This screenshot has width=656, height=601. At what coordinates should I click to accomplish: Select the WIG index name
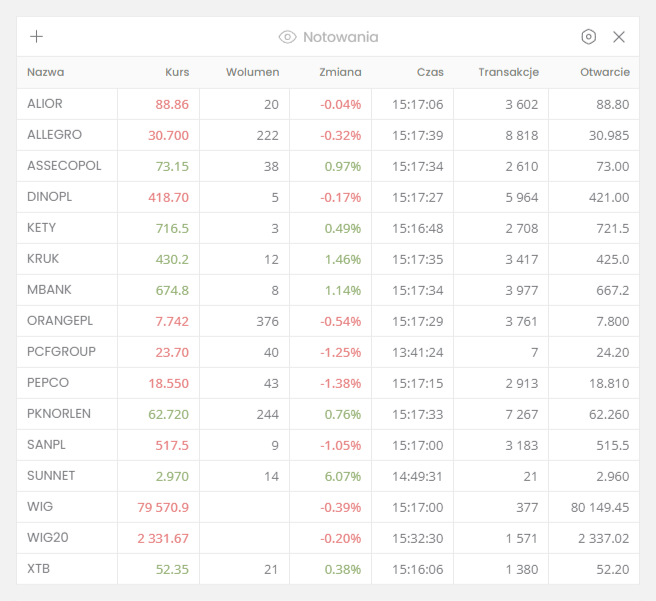click(x=40, y=506)
